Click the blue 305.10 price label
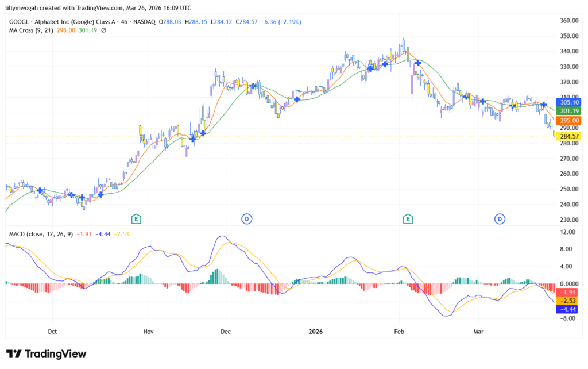This screenshot has height=369, width=588. [x=568, y=101]
